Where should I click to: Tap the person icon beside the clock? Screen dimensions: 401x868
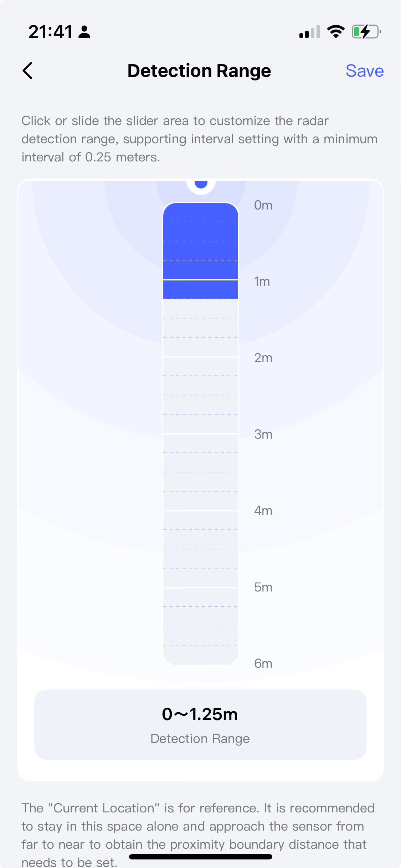point(84,32)
